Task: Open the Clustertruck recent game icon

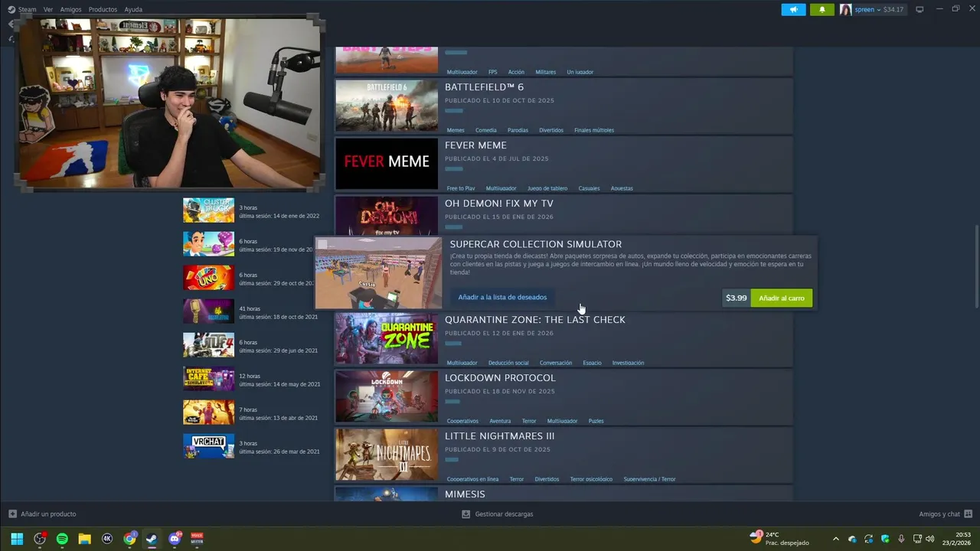Action: point(208,210)
